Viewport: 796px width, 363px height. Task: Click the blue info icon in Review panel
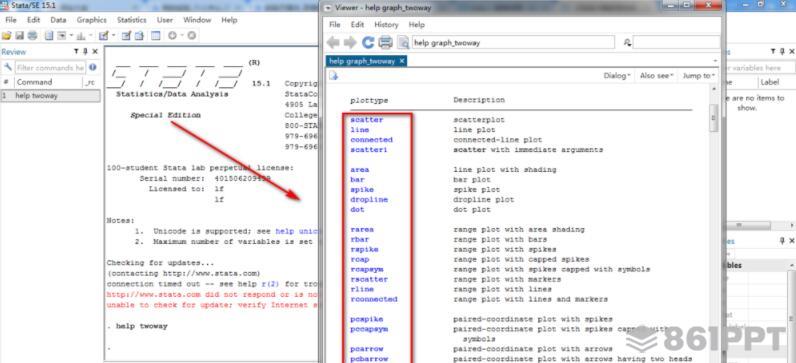[92, 67]
